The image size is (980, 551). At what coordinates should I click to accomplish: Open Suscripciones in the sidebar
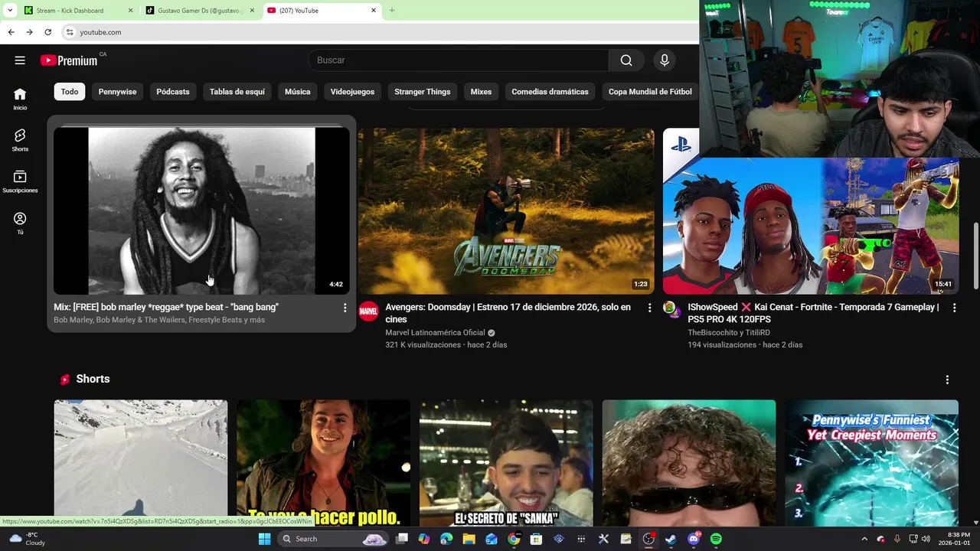(x=20, y=181)
